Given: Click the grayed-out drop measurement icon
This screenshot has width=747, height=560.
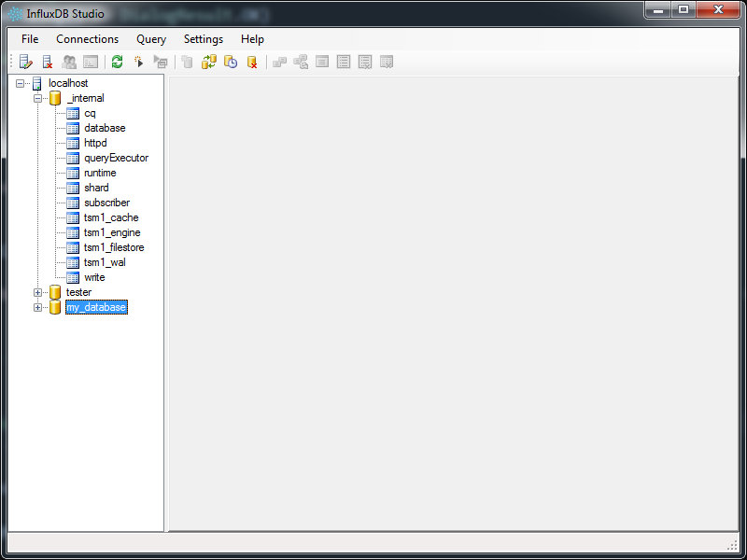Looking at the screenshot, I should pyautogui.click(x=387, y=62).
